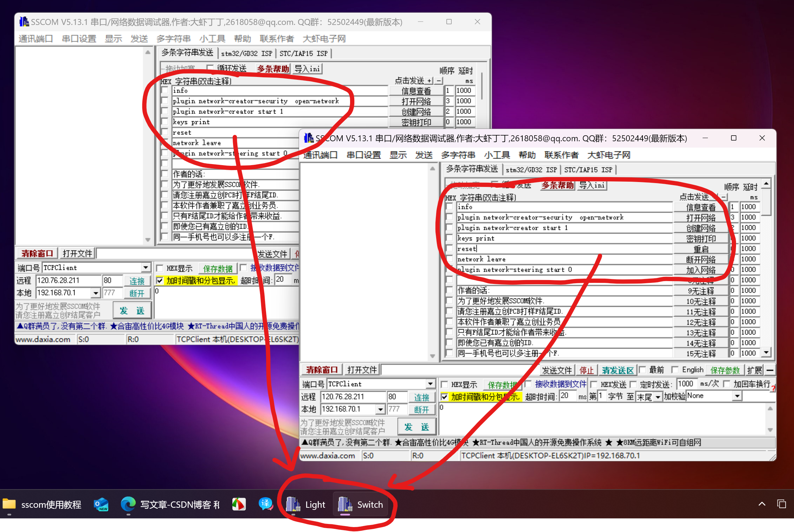Toggle 加时间戳和分包显示 checkbox in front window
The height and width of the screenshot is (532, 794).
(x=445, y=397)
